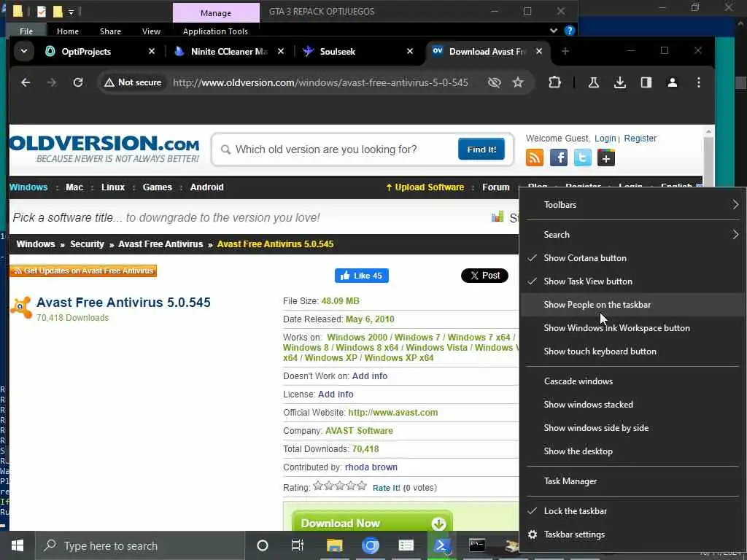Image resolution: width=747 pixels, height=560 pixels.
Task: Switch to Ninite CCleaner tab
Action: (x=228, y=52)
